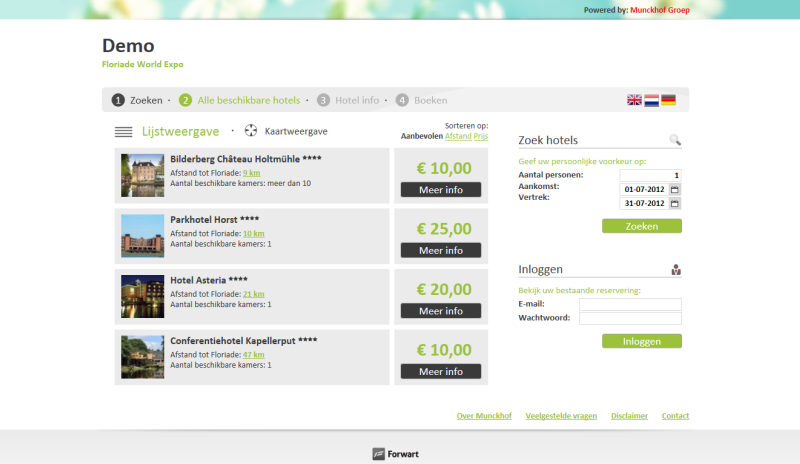Open the Veelgestelde vragen footer link
800x464 pixels.
click(560, 416)
